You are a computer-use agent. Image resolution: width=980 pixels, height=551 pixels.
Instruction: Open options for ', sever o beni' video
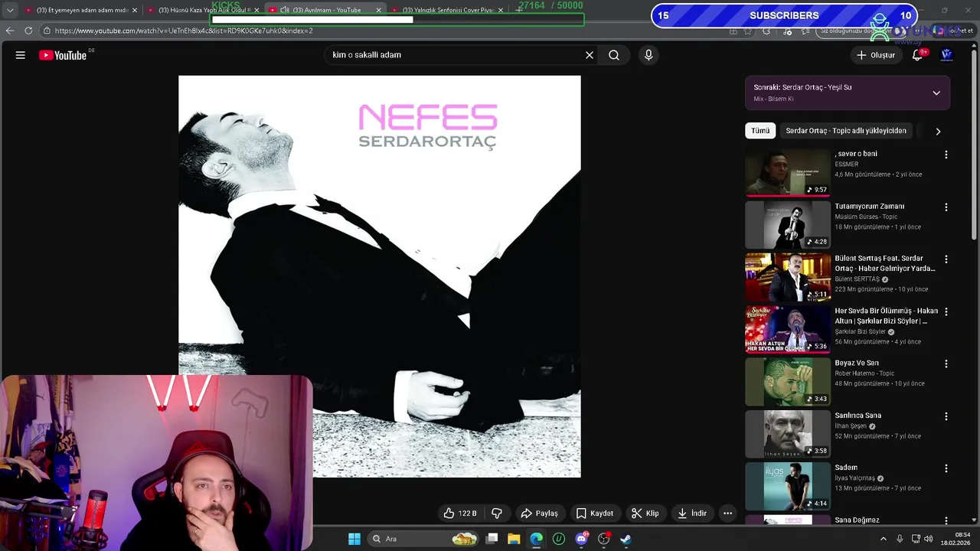tap(946, 155)
